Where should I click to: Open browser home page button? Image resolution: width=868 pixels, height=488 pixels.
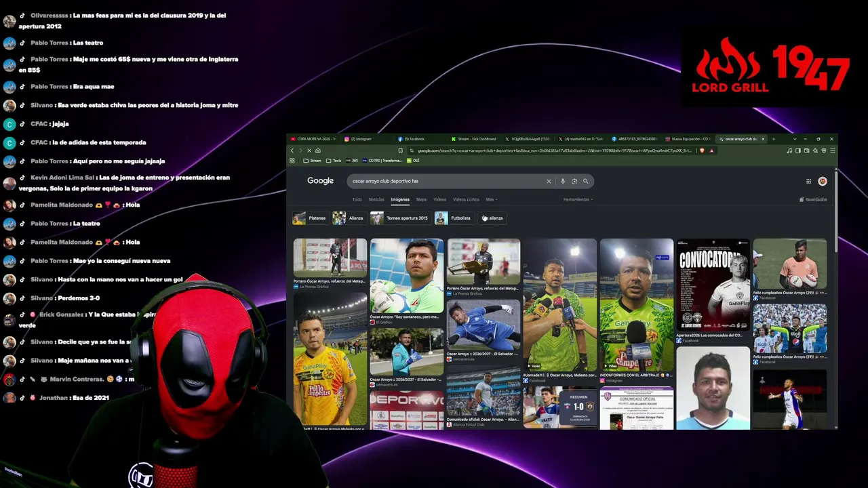pos(318,150)
